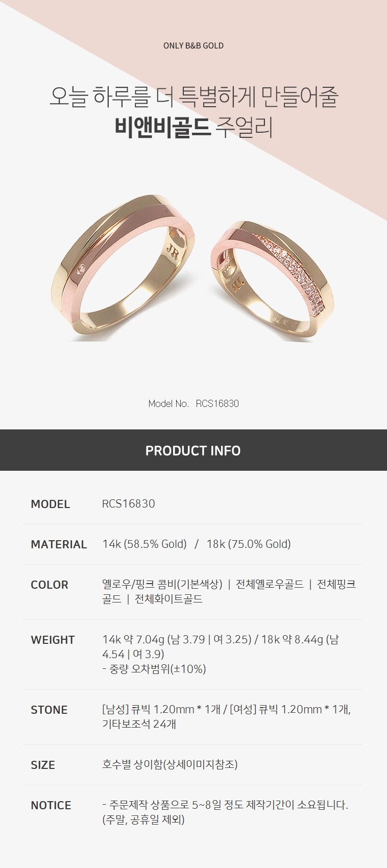The width and height of the screenshot is (387, 868).
Task: Select the ONLY B&B GOLD header text
Action: click(194, 45)
